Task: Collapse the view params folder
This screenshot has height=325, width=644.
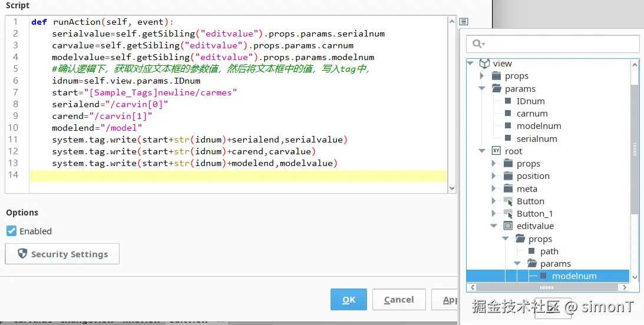Action: tap(482, 88)
